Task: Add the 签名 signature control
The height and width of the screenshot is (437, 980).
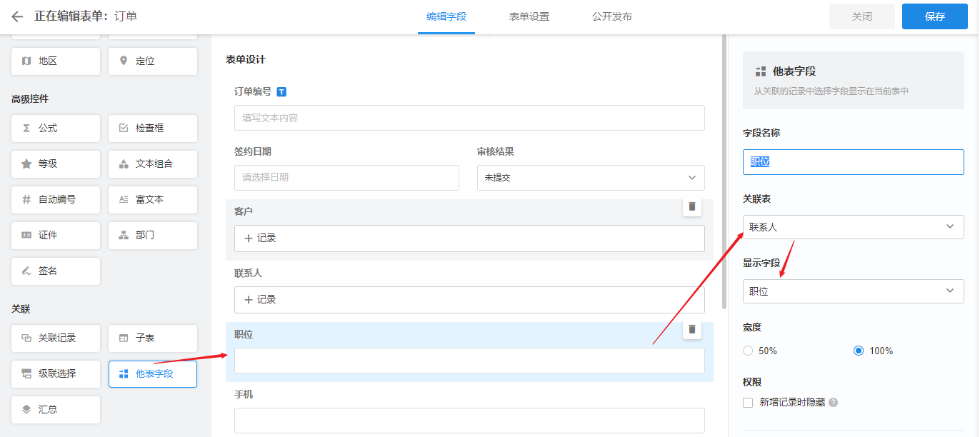Action: pos(56,271)
